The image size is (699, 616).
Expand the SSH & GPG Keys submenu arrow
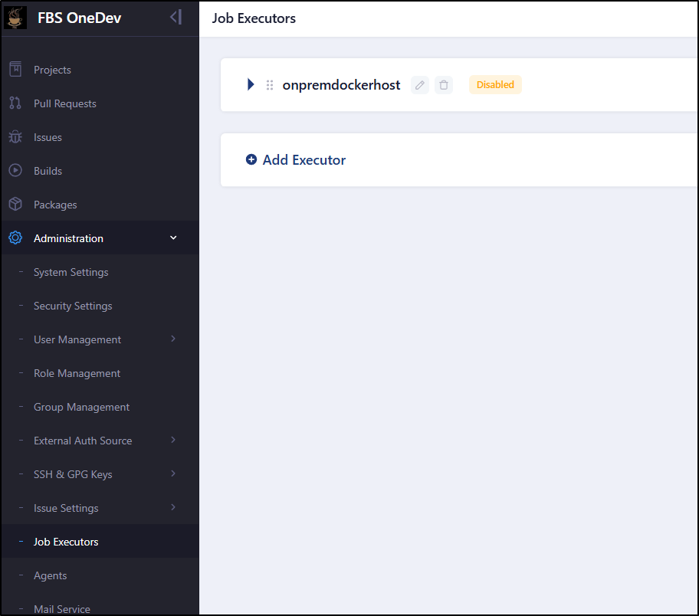tap(173, 473)
